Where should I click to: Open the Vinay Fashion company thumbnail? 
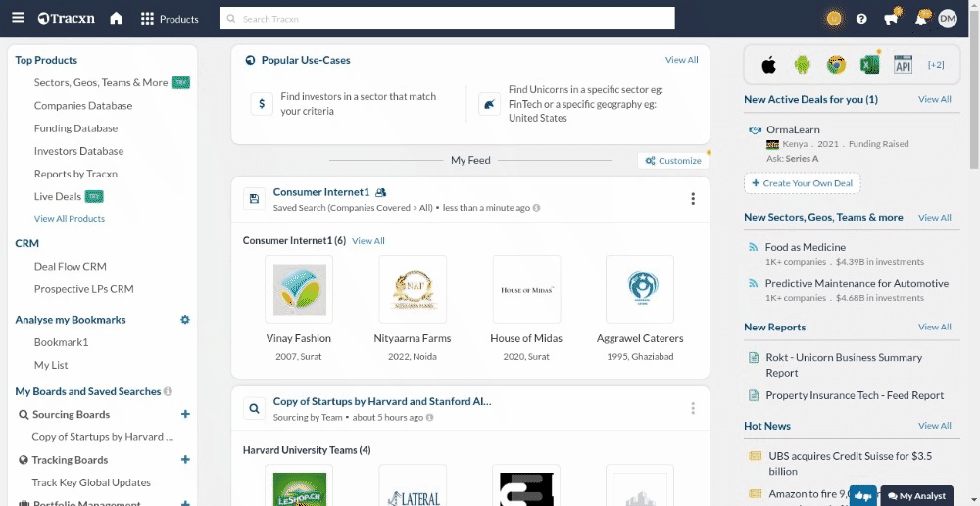pyautogui.click(x=299, y=289)
